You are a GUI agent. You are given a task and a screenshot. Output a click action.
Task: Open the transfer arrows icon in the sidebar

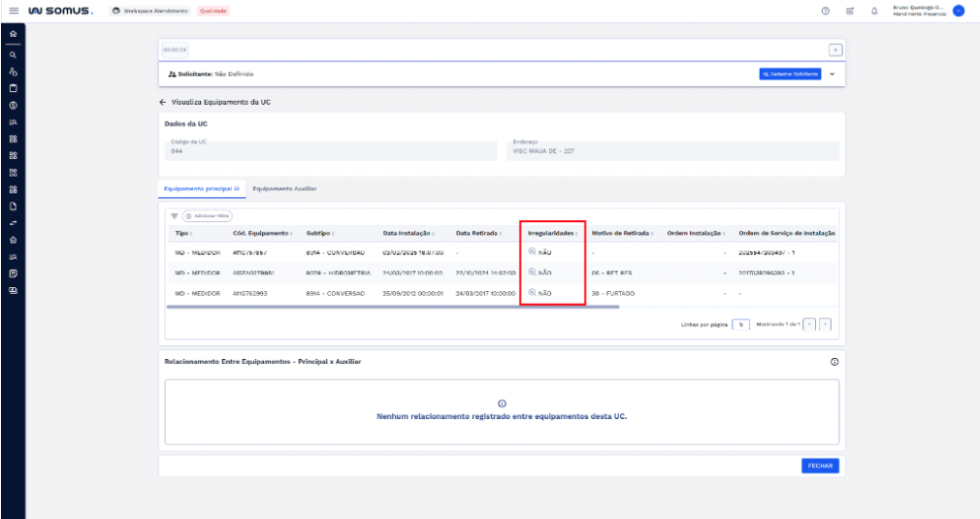(14, 223)
